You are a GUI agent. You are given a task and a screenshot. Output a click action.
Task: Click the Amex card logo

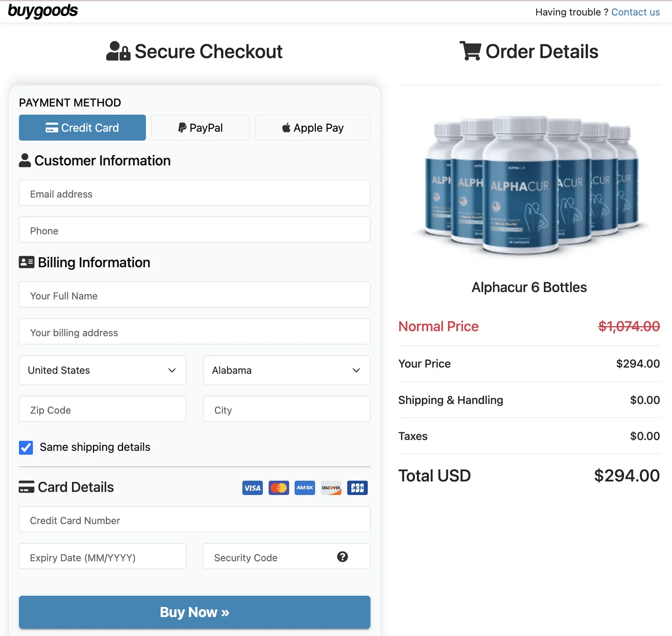coord(305,488)
